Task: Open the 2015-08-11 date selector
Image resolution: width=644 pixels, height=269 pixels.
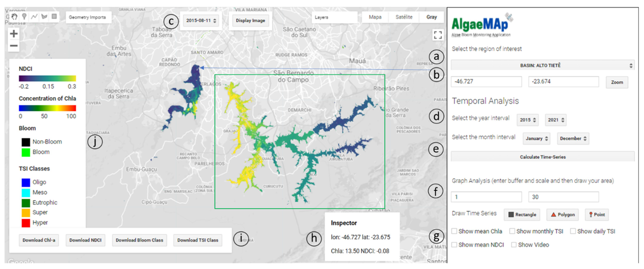Action: [x=201, y=21]
